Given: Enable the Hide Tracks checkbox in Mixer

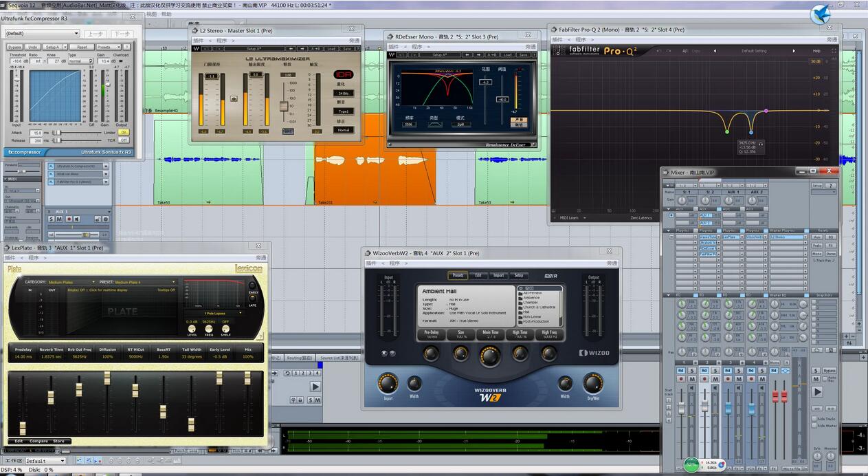Looking at the screenshot, I should pos(813,418).
